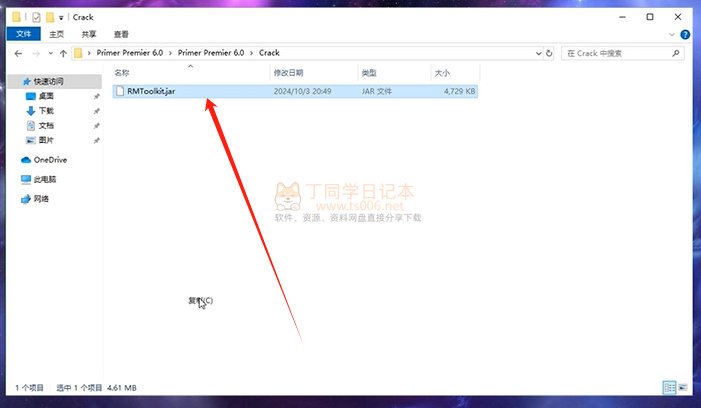The image size is (701, 408).
Task: Go forward with the forward arrow
Action: [x=36, y=54]
